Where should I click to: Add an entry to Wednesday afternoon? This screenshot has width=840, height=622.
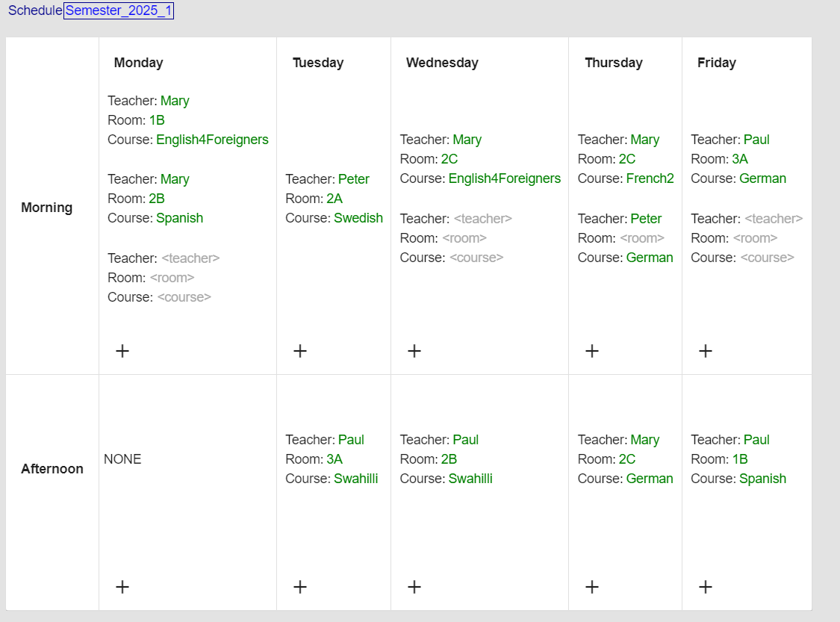[x=414, y=587]
